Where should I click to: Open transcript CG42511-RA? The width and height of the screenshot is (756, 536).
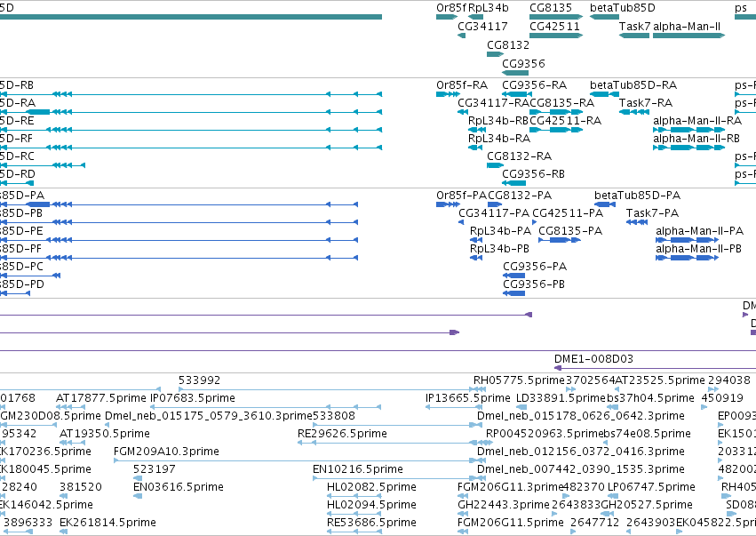pos(565,121)
